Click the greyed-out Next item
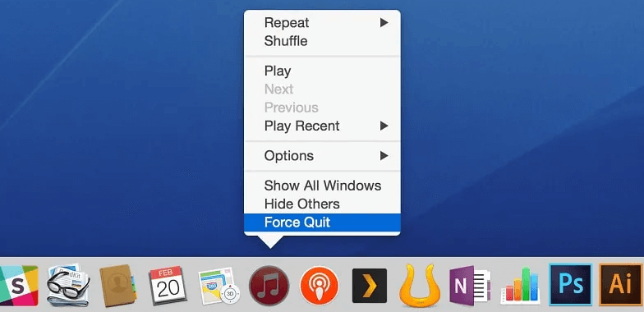This screenshot has height=312, width=644. (322, 89)
